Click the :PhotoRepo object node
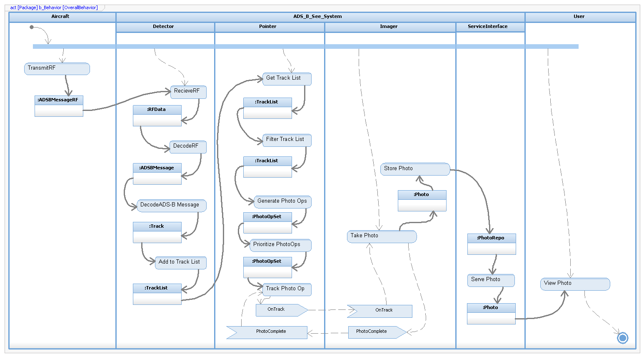The width and height of the screenshot is (644, 357). [x=492, y=244]
